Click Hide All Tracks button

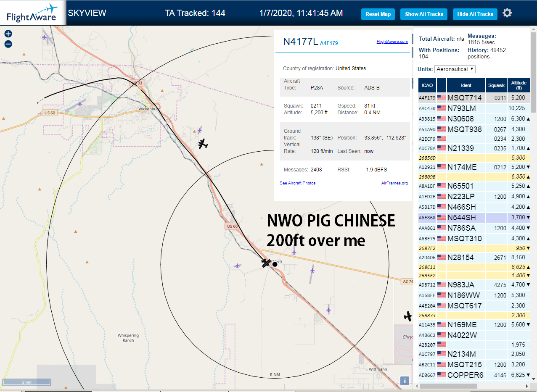point(475,14)
